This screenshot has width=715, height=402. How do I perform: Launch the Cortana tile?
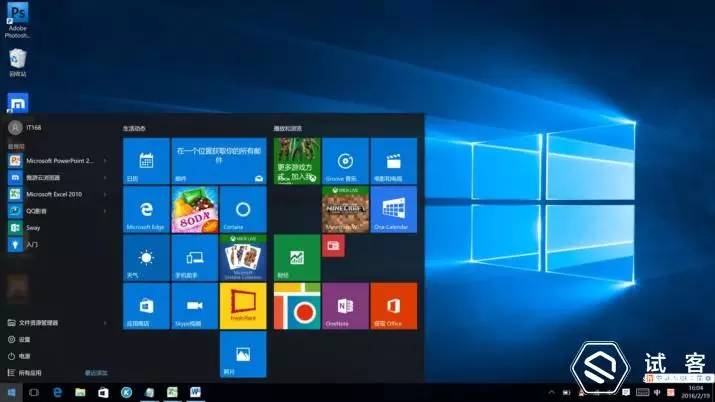(x=242, y=210)
